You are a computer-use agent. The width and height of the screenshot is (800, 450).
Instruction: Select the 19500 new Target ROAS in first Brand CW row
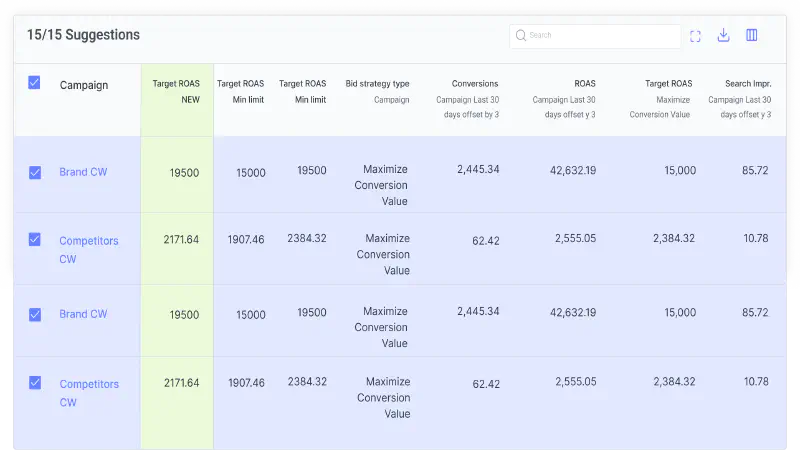click(x=184, y=173)
